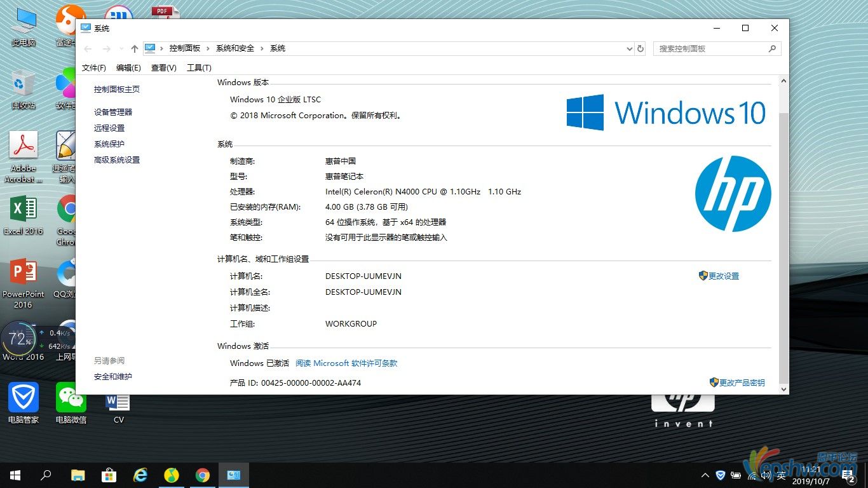Open the 回收站 recycle bin icon

[x=23, y=90]
